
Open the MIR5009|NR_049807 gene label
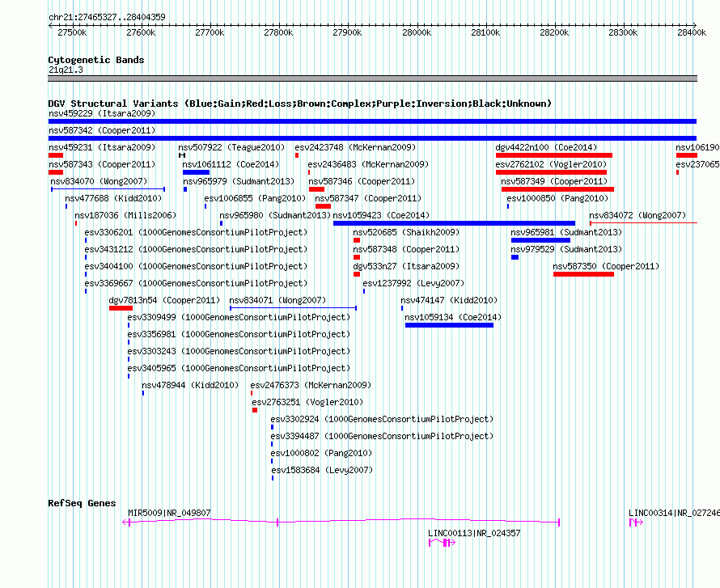pos(169,513)
